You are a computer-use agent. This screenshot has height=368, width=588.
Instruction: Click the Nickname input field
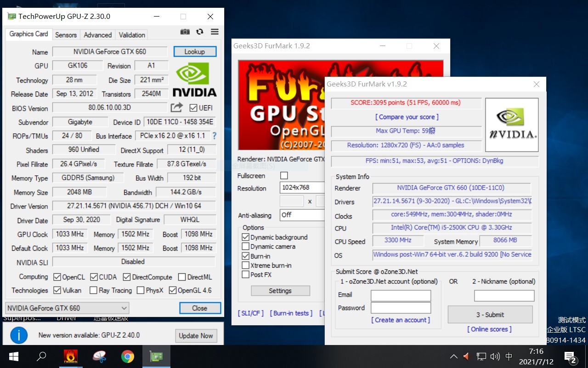[x=504, y=295]
